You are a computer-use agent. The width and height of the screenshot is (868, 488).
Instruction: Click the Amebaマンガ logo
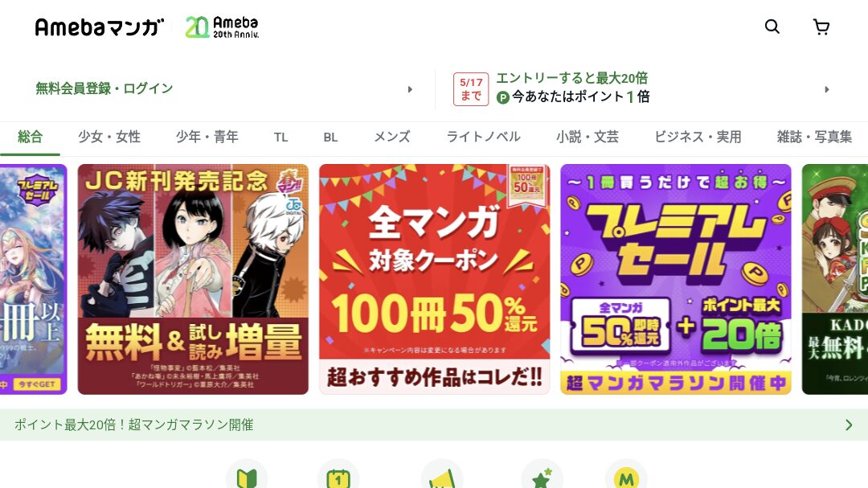point(100,27)
